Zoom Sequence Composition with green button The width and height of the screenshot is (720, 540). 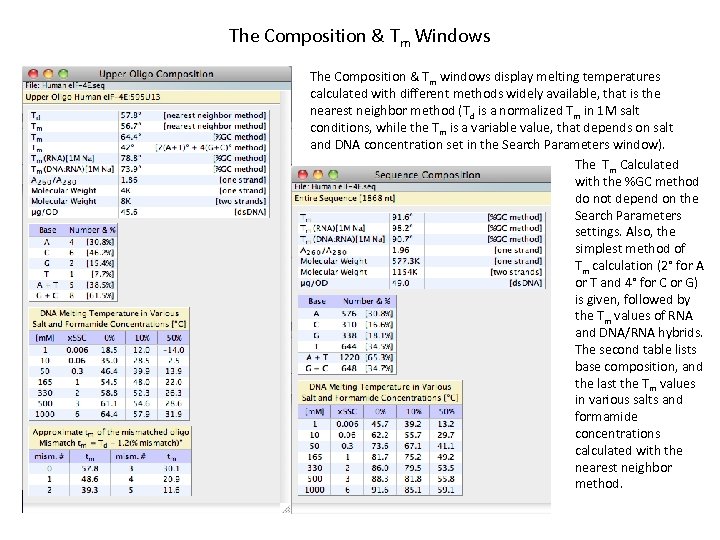point(333,174)
